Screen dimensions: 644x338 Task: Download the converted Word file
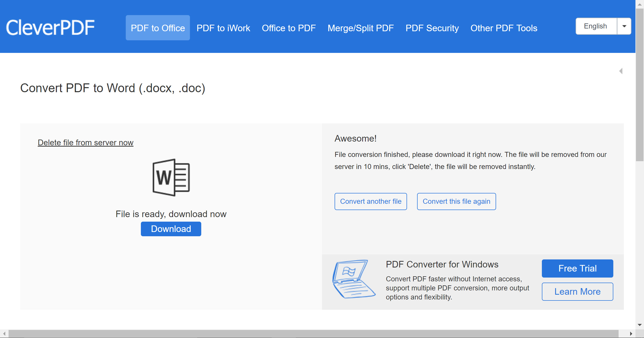[x=171, y=229]
